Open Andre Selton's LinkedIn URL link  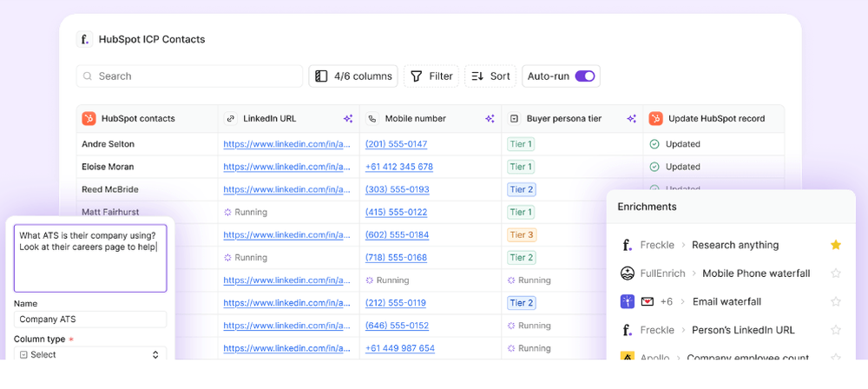[x=286, y=144]
